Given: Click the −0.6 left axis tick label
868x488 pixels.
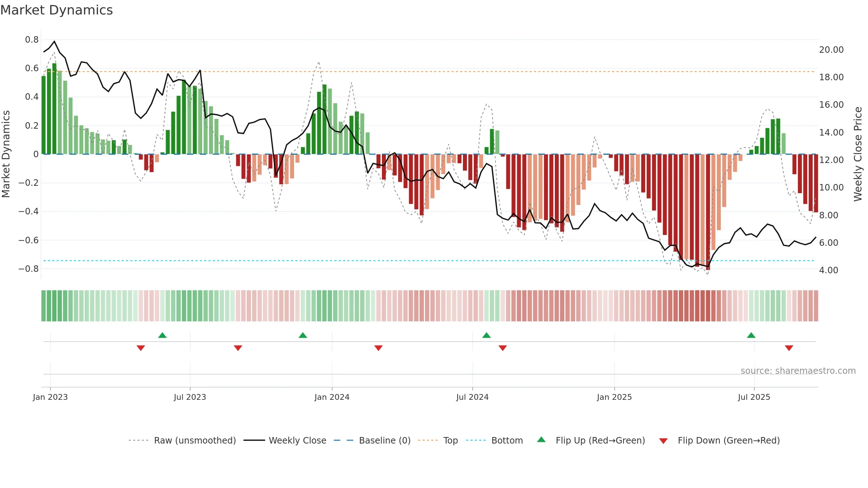Looking at the screenshot, I should pos(29,240).
